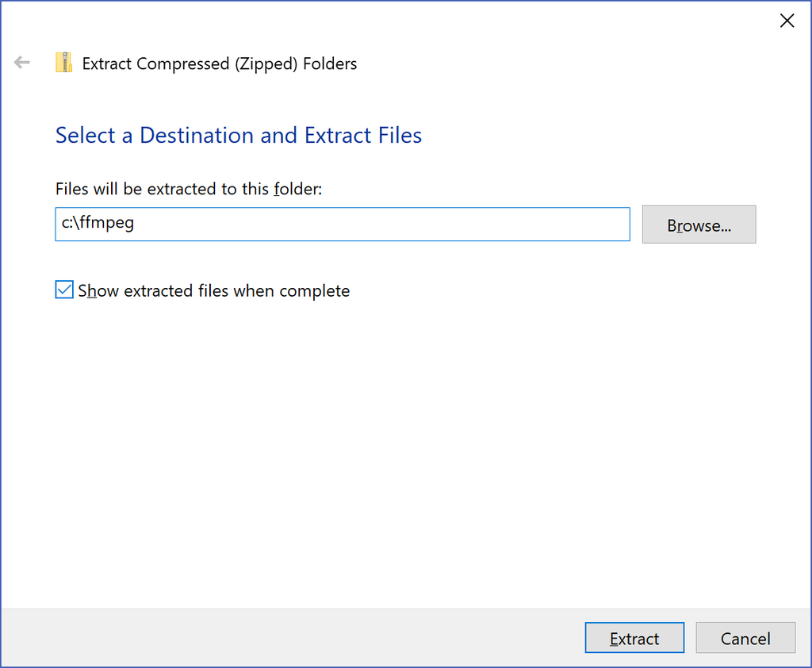
Task: Click the "Files will be extracted to this folder:" label
Action: (190, 189)
